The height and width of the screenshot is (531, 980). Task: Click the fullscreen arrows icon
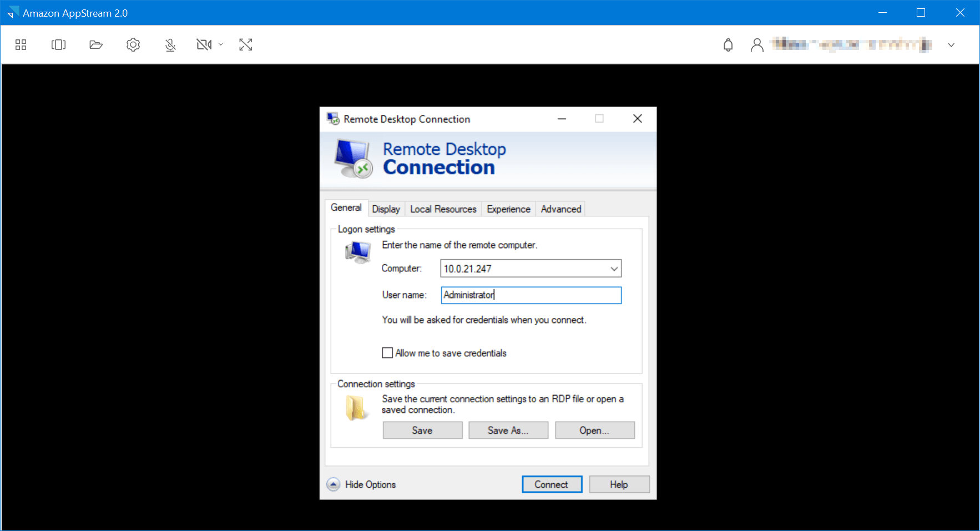pyautogui.click(x=246, y=45)
